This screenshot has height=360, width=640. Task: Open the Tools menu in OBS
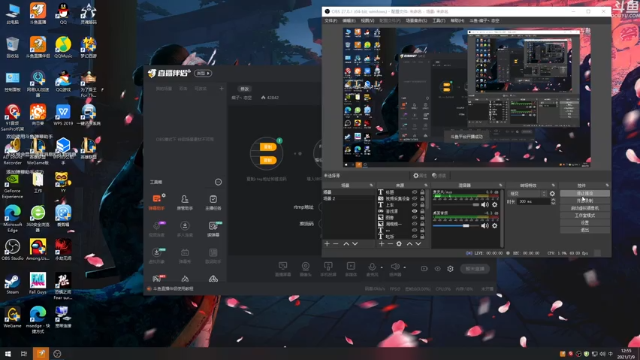439,20
